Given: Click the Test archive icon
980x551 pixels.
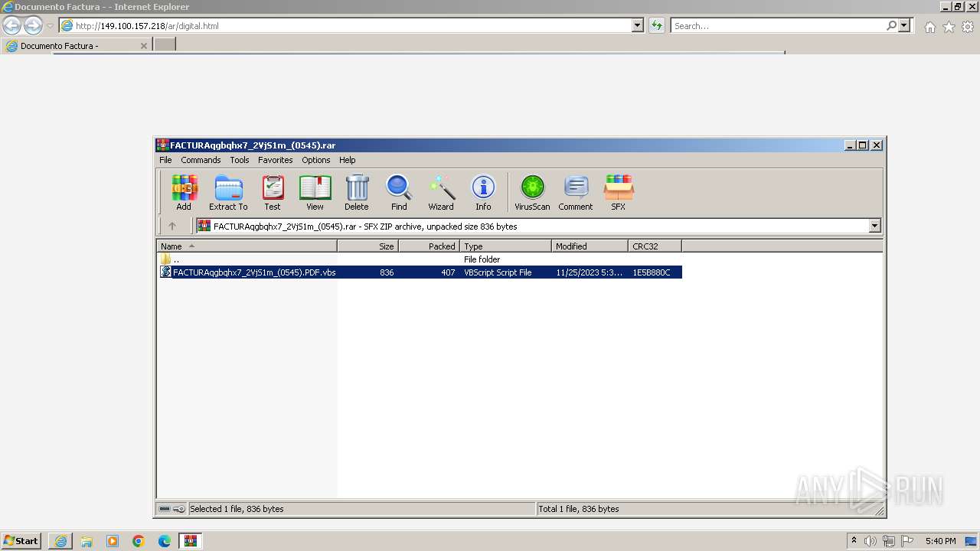Looking at the screenshot, I should click(x=273, y=193).
